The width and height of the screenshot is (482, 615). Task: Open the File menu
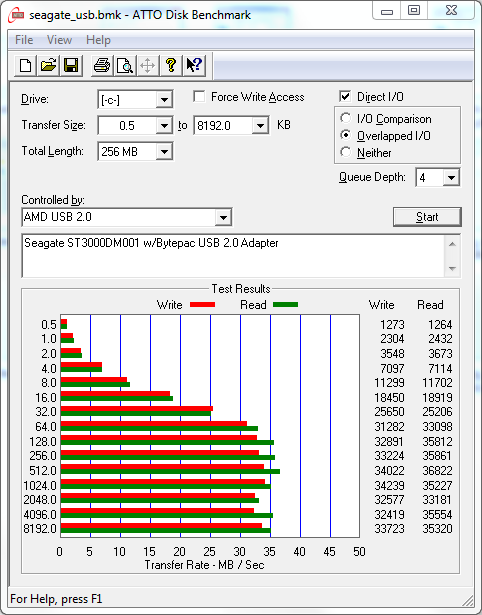[24, 40]
